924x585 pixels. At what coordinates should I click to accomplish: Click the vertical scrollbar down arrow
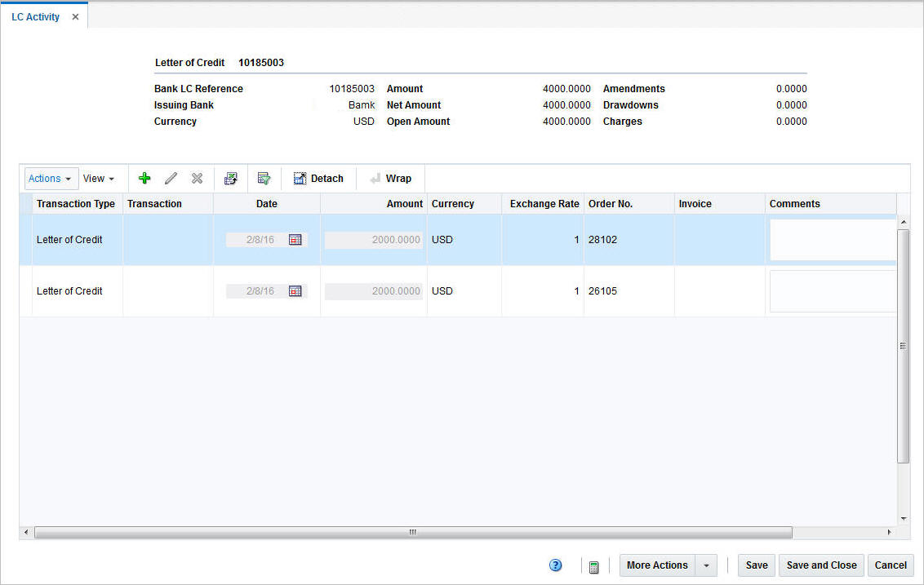click(904, 518)
